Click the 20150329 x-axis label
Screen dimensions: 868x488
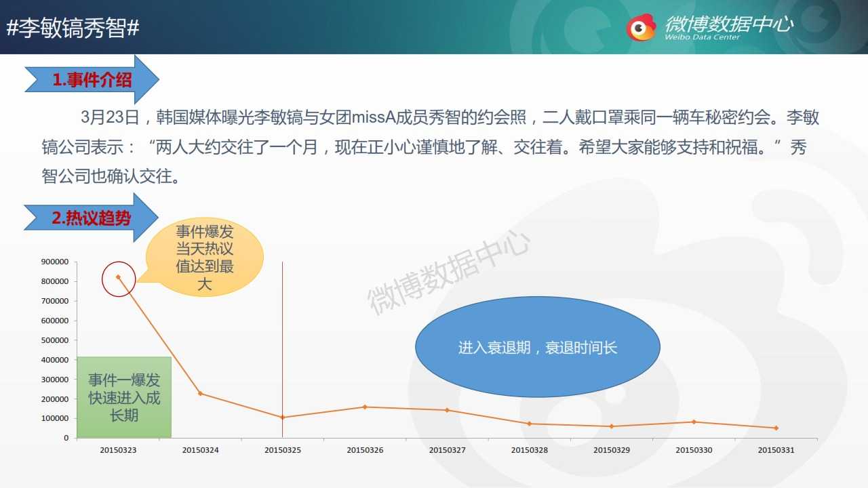click(612, 450)
